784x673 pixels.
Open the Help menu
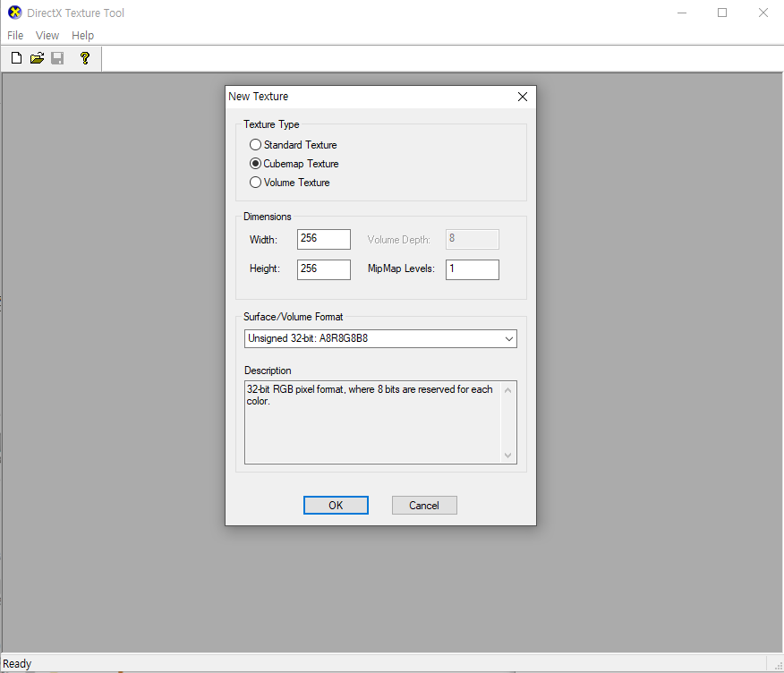coord(82,36)
